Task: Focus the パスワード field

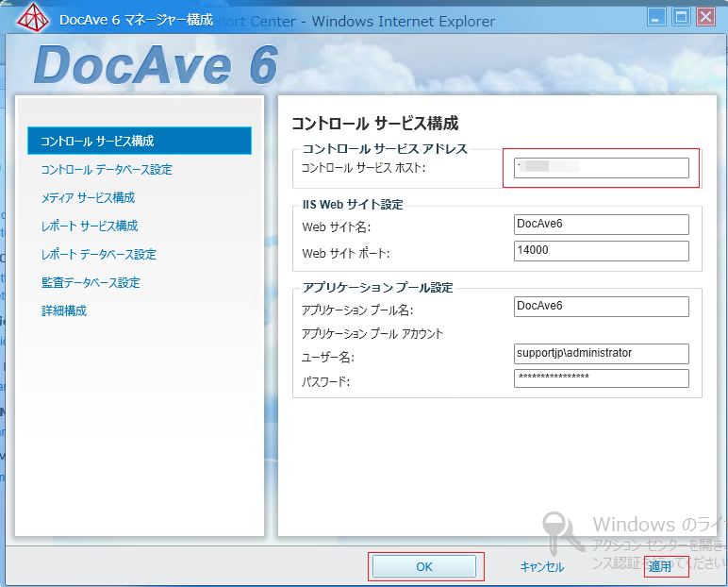Action: (602, 377)
